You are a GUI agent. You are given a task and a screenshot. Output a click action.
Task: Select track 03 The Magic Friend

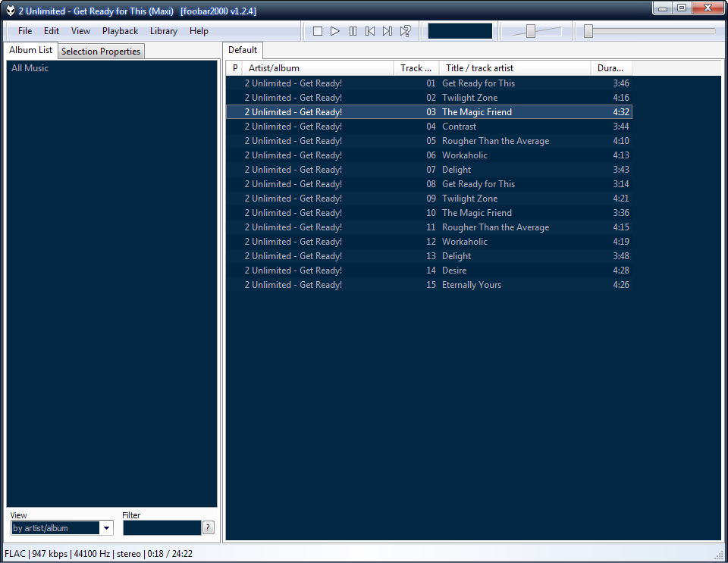(429, 112)
